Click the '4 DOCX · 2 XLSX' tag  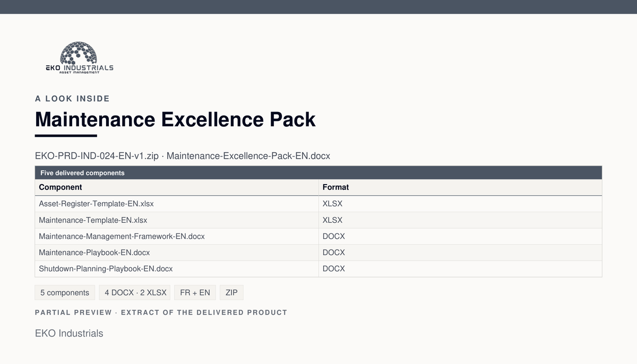[135, 292]
